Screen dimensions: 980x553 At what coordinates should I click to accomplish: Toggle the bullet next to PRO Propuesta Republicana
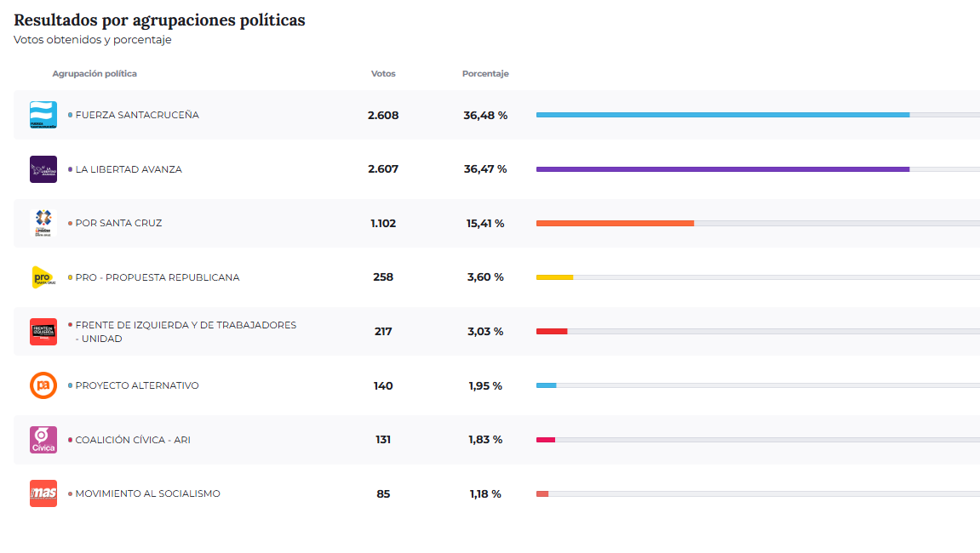[x=69, y=276]
